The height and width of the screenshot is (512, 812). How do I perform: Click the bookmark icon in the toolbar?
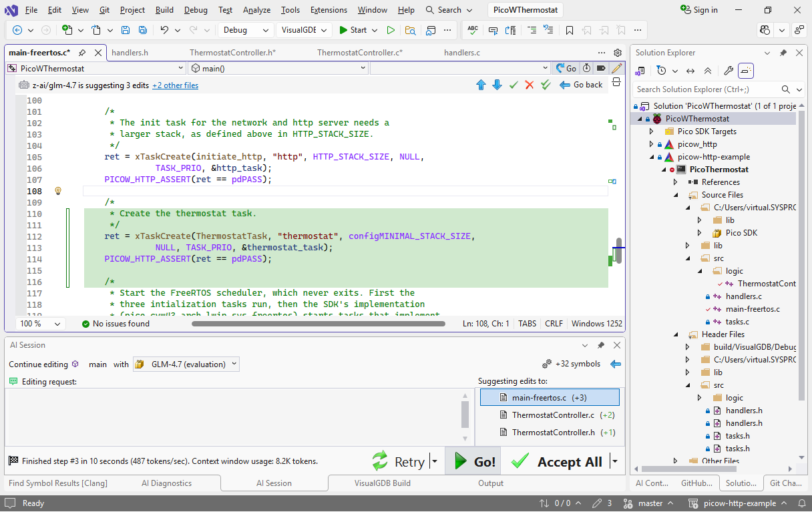click(569, 30)
